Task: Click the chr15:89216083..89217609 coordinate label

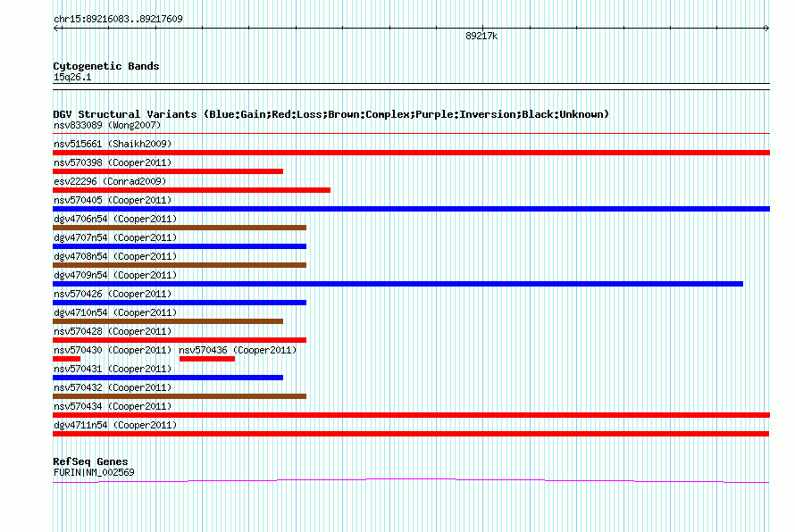Action: tap(118, 19)
